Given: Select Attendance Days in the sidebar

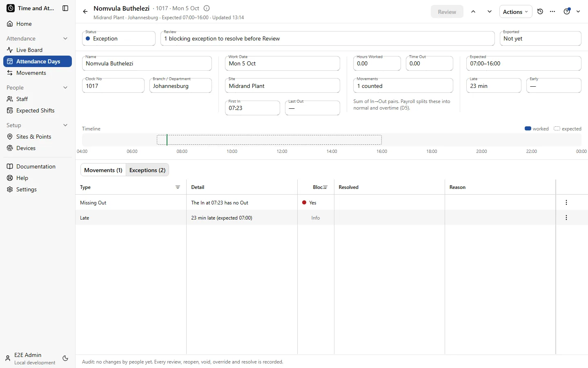Looking at the screenshot, I should (38, 61).
